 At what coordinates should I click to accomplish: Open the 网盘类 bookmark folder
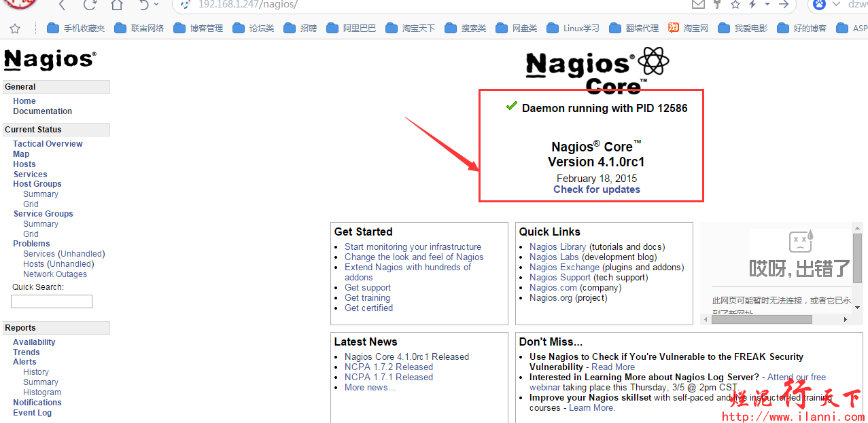pyautogui.click(x=516, y=29)
